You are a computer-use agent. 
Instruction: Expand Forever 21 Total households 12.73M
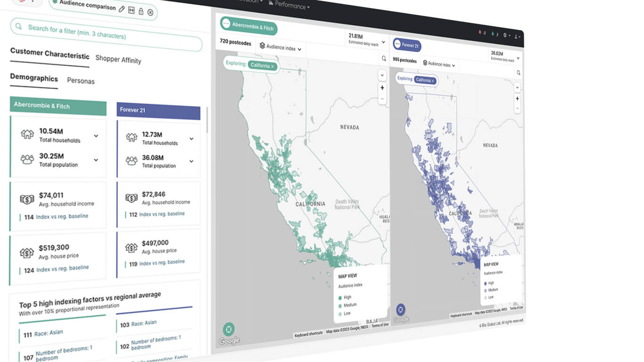[x=191, y=139]
